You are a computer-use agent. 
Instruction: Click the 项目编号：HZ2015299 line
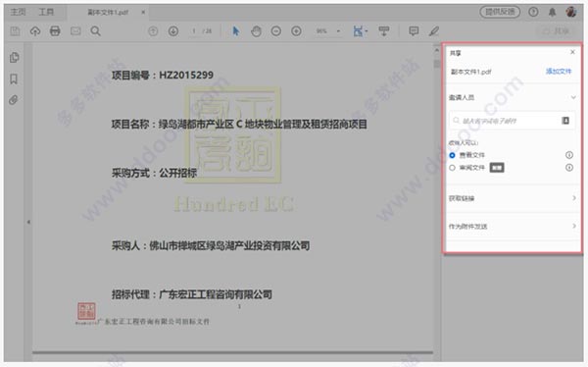(163, 76)
